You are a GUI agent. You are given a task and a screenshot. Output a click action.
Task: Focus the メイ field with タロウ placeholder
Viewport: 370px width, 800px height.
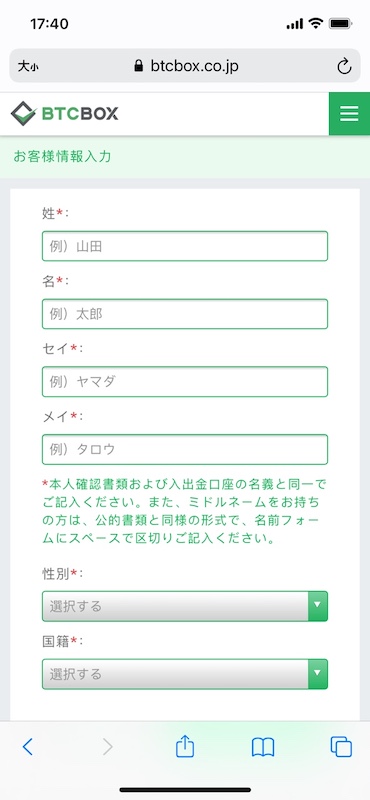[185, 449]
